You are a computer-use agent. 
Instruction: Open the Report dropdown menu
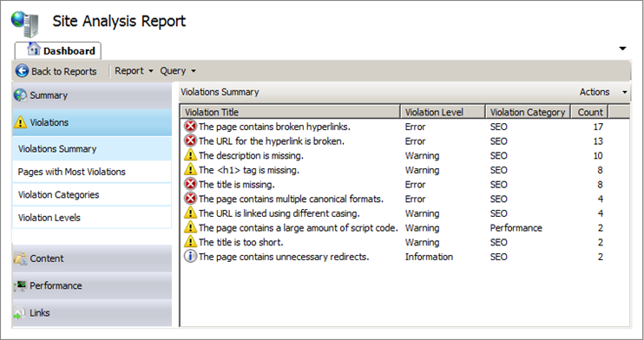(134, 70)
